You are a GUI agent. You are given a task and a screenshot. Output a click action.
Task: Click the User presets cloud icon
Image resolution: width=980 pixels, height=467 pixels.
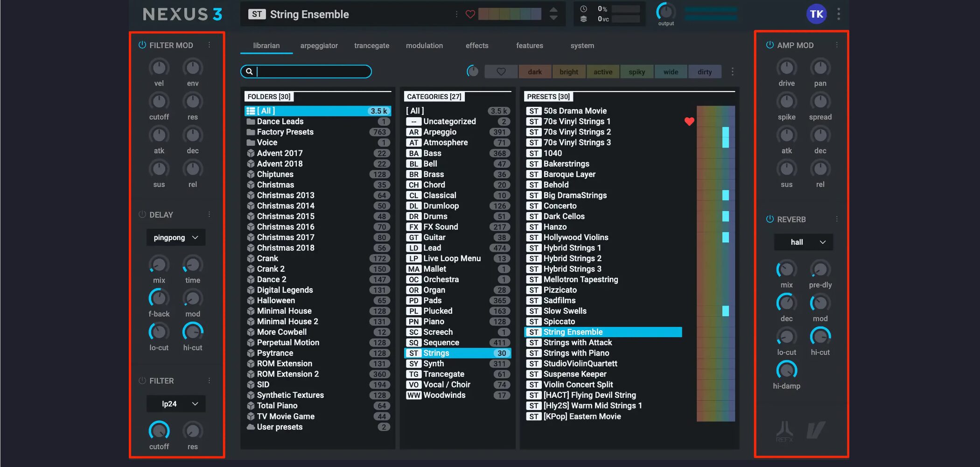point(251,427)
